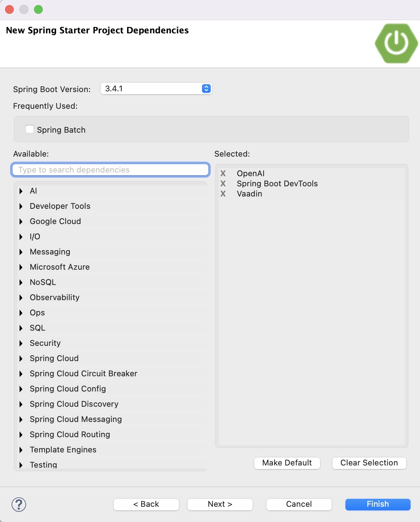
Task: Open the help question mark icon
Action: (x=19, y=504)
